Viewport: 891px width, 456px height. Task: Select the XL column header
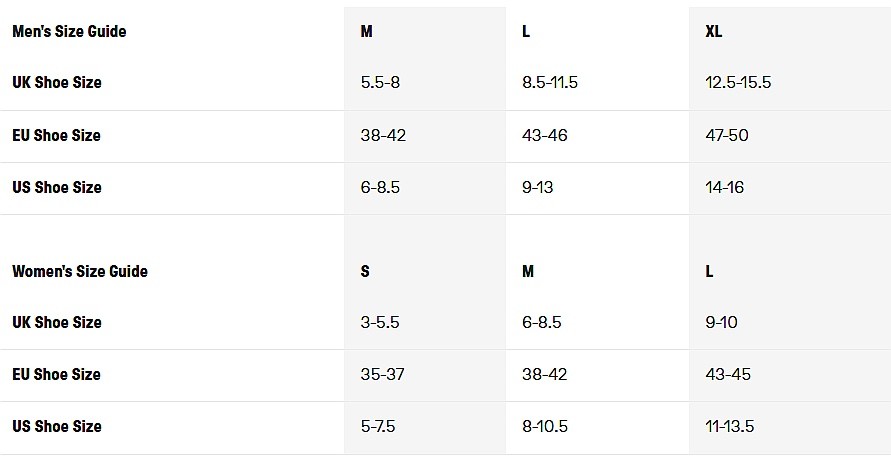click(x=714, y=31)
